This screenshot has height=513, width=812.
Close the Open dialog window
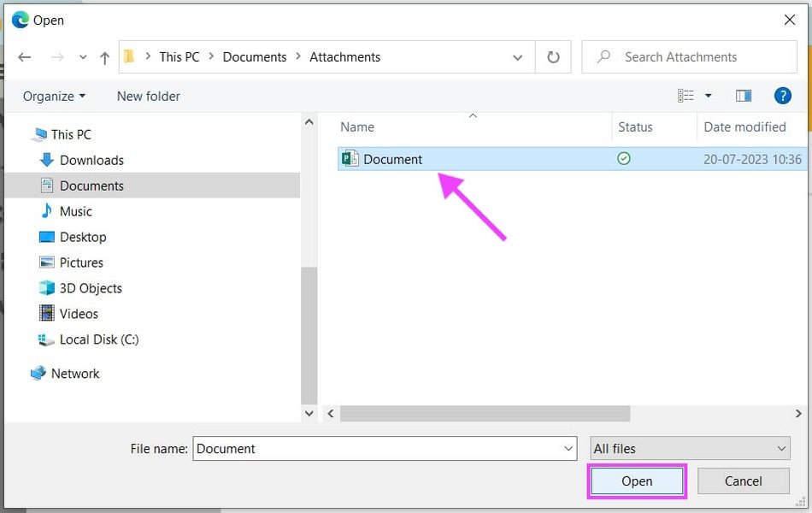tap(789, 20)
